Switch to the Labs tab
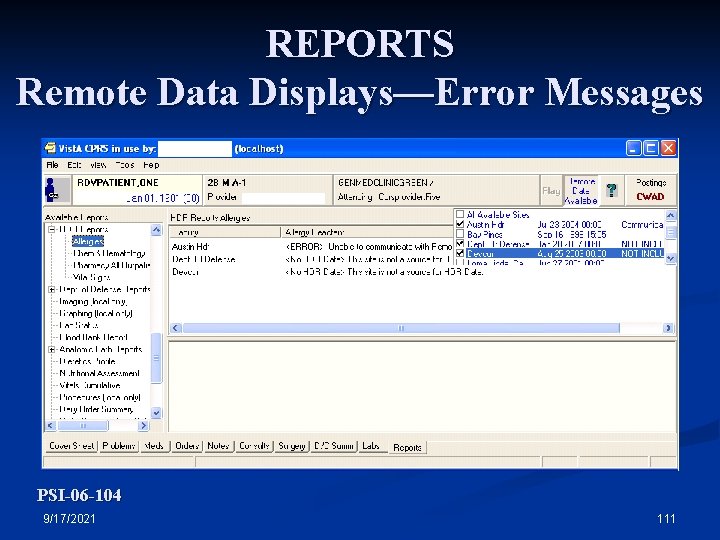 (371, 446)
